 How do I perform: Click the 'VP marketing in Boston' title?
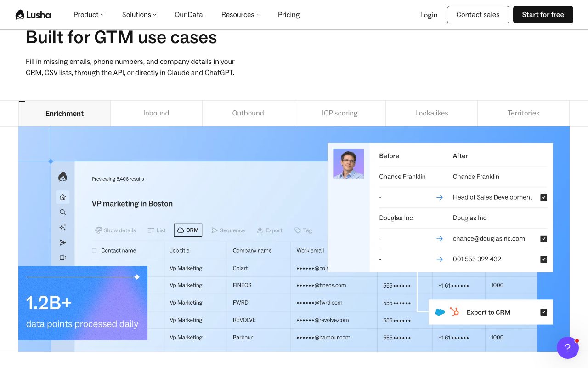[132, 204]
